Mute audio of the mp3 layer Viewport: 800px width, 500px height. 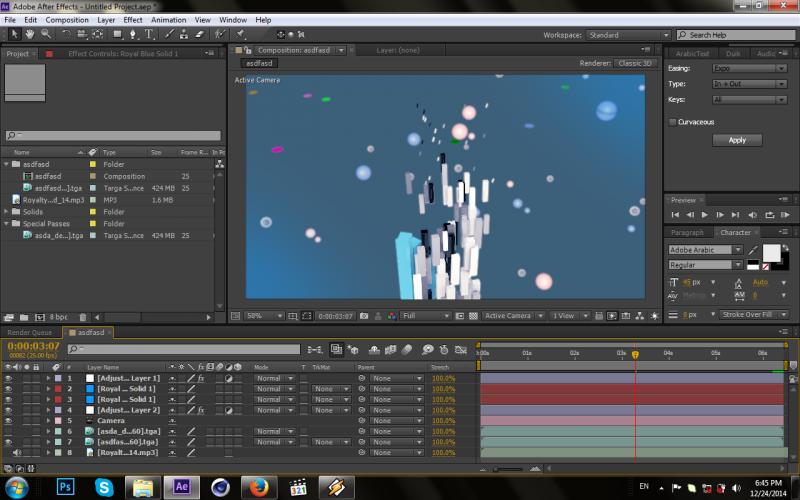[18, 453]
